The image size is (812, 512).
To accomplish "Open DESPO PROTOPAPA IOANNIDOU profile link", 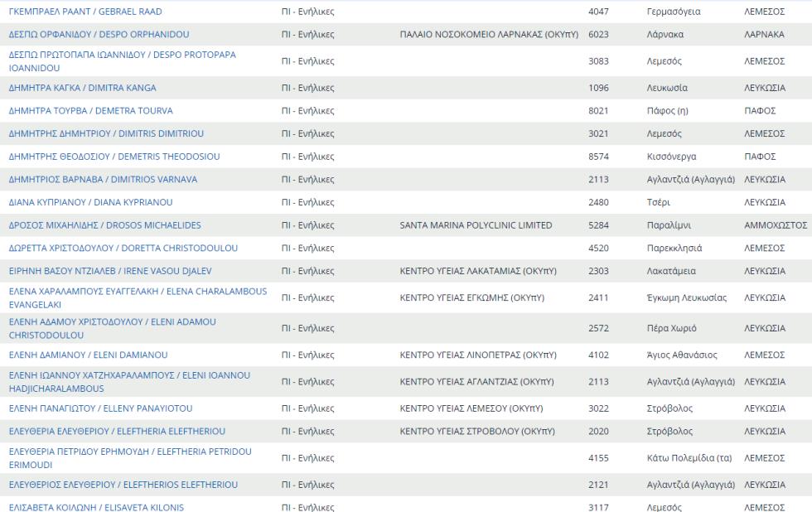I will point(122,55).
